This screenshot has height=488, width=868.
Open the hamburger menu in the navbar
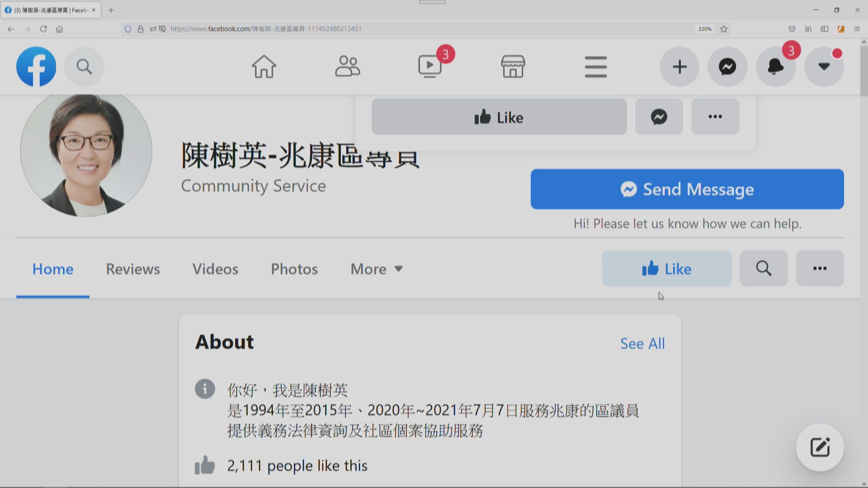pyautogui.click(x=595, y=66)
